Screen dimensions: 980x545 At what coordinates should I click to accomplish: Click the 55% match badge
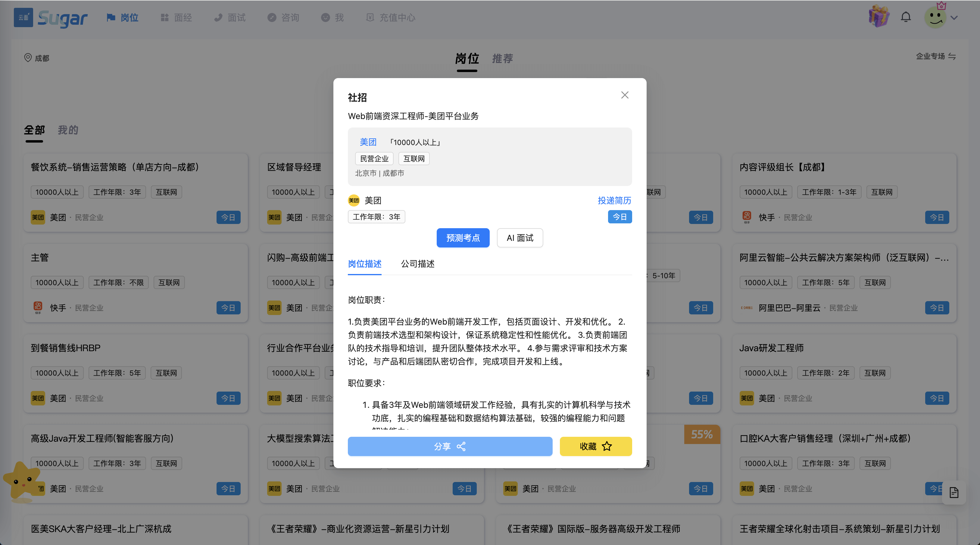(702, 434)
